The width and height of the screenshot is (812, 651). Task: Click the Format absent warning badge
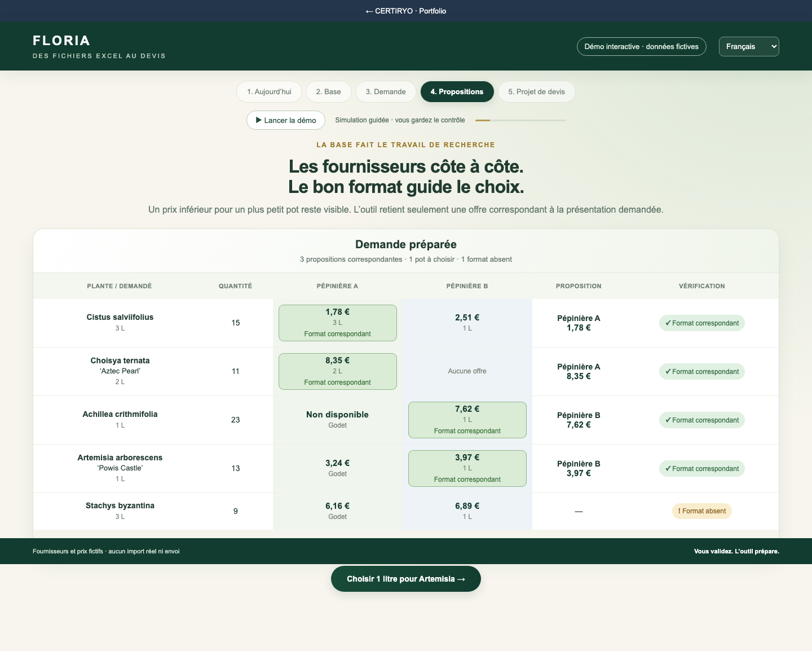pyautogui.click(x=702, y=511)
